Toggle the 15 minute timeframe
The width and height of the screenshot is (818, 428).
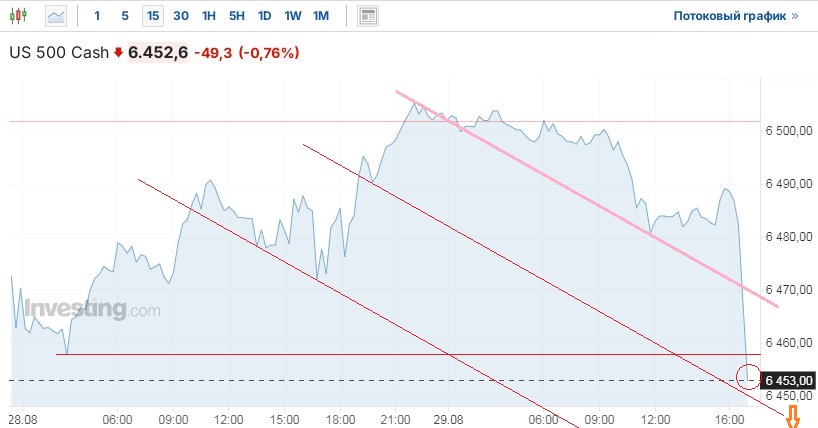pos(152,16)
